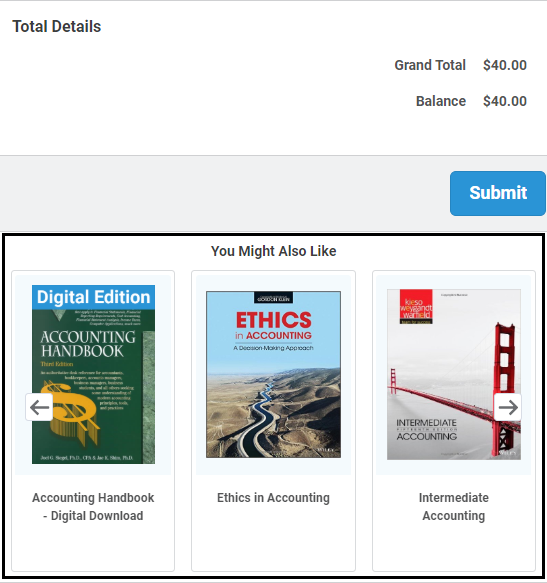Select the Accounting Handbook - Digital Download title
The height and width of the screenshot is (583, 547).
pyautogui.click(x=93, y=506)
